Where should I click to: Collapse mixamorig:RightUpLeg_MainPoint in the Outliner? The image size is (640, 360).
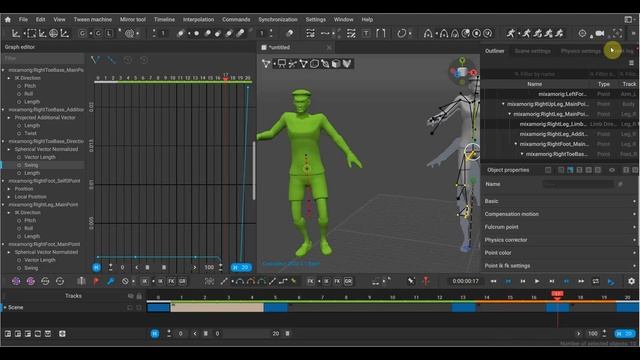coord(503,104)
